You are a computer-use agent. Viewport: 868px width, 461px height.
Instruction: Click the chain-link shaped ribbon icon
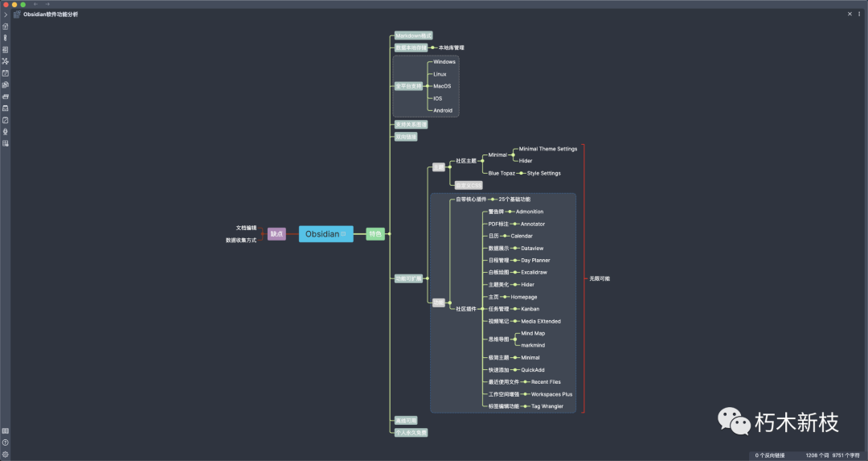coord(6,38)
